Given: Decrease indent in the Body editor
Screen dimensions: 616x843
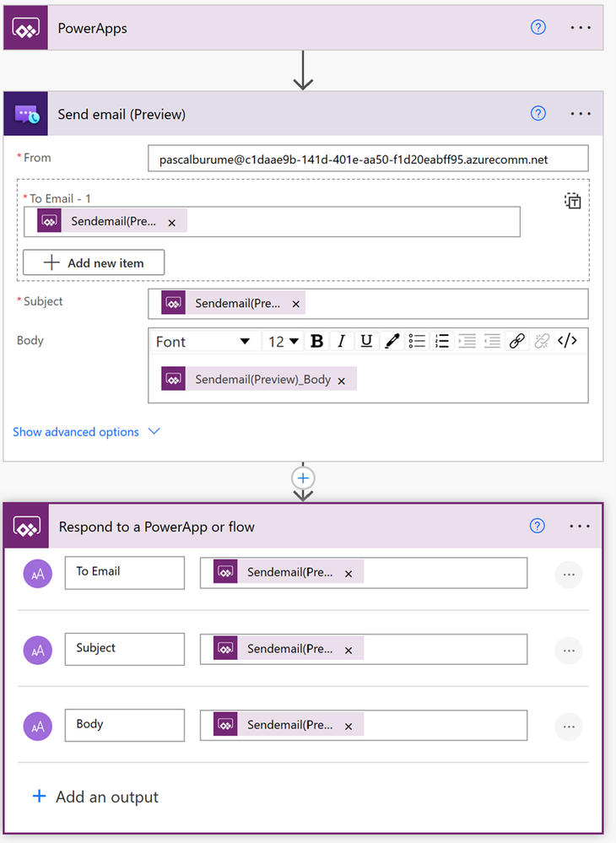Looking at the screenshot, I should [492, 341].
